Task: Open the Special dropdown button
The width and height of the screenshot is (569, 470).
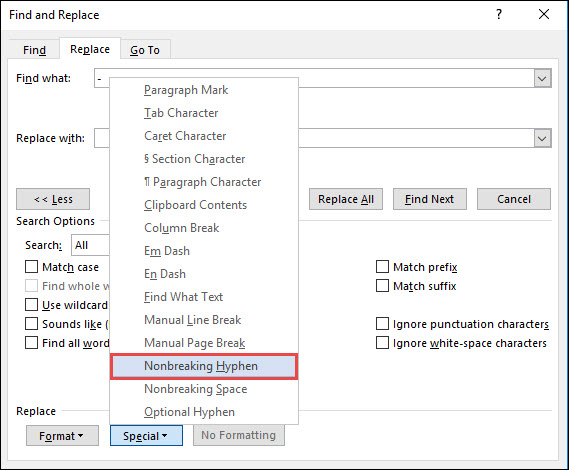Action: tap(146, 436)
